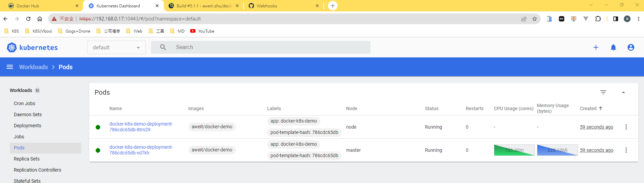The image size is (644, 183).
Task: Open pod docker-k8s-demo-deployment-786cdc65db-vd7kh
Action: [x=141, y=150]
